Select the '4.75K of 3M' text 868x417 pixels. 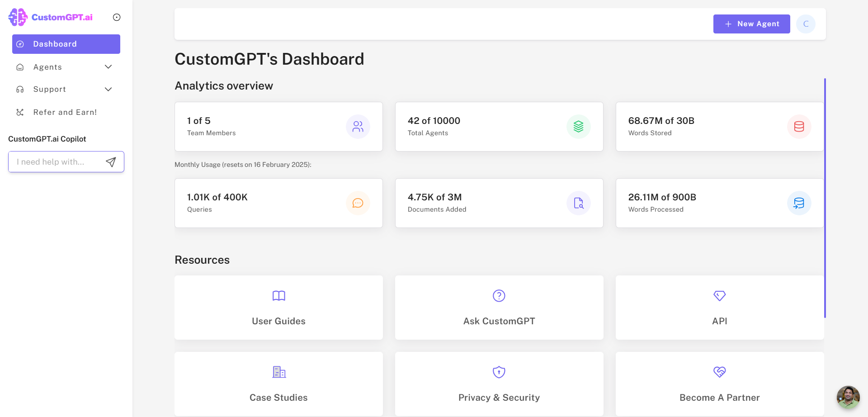pyautogui.click(x=435, y=197)
